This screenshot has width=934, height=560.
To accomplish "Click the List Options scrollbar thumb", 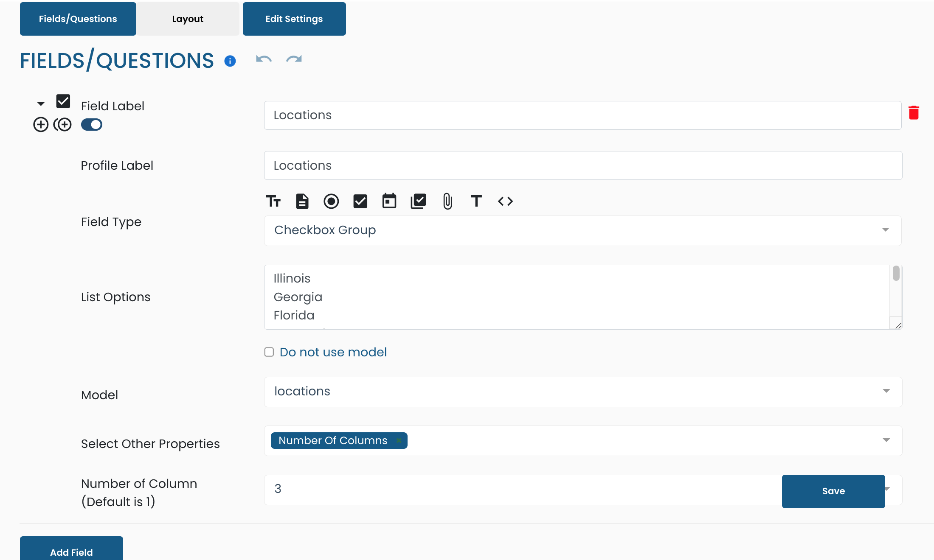I will pos(896,273).
